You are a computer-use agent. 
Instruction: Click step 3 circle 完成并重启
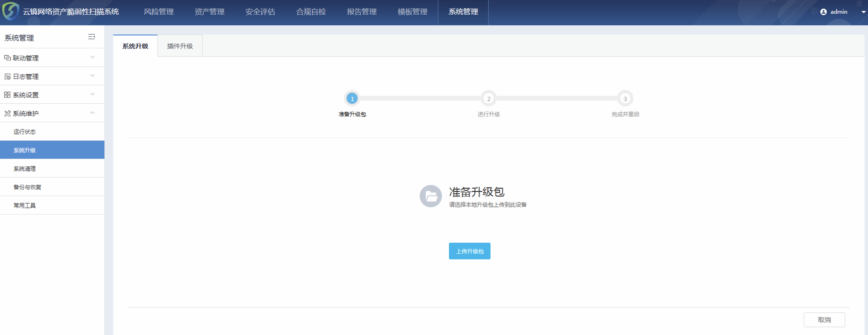(625, 98)
